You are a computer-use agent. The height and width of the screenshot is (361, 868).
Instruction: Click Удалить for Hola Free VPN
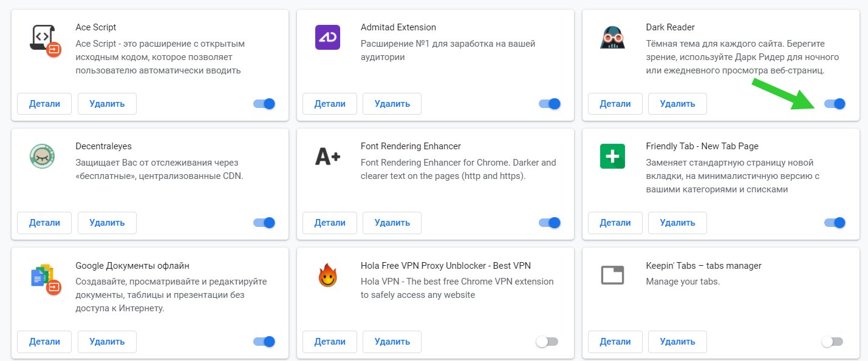[392, 342]
